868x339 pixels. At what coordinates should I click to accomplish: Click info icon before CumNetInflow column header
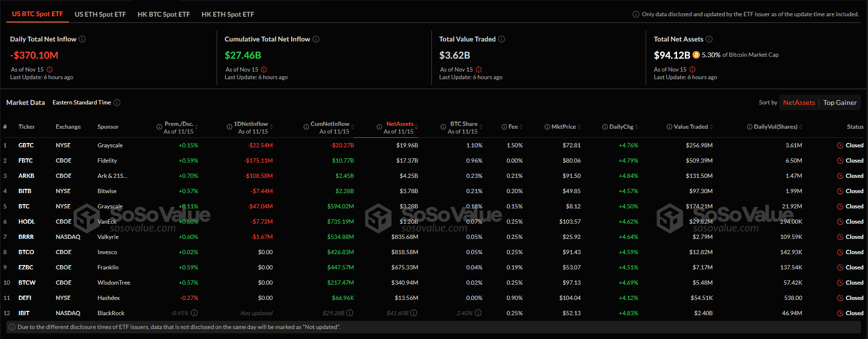tap(306, 127)
